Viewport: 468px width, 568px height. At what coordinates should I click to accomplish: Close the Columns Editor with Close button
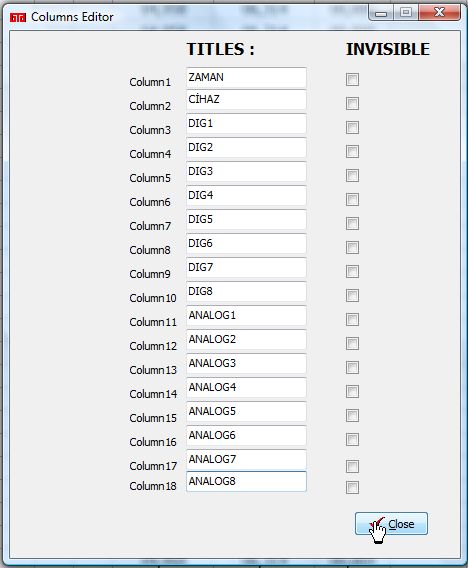(391, 523)
